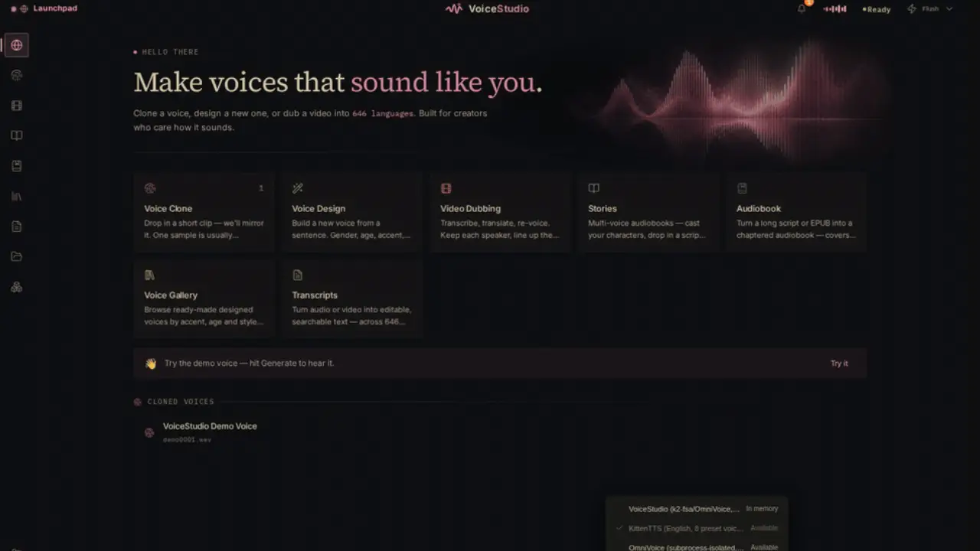Open the Audiobook card
Screen dimensions: 980x551
(x=796, y=211)
